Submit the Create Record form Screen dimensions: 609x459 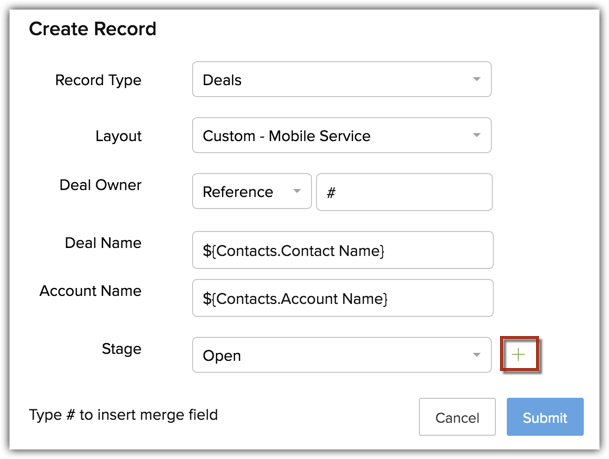point(545,417)
